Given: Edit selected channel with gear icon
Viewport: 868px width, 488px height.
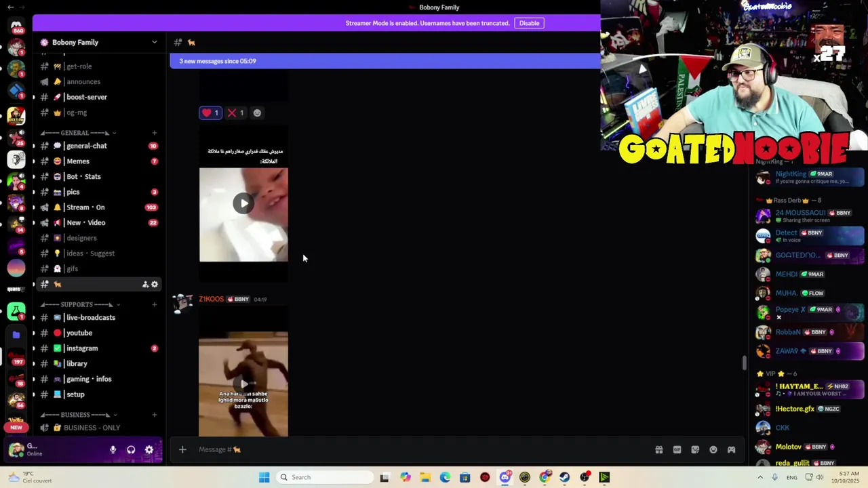Looking at the screenshot, I should [x=155, y=285].
